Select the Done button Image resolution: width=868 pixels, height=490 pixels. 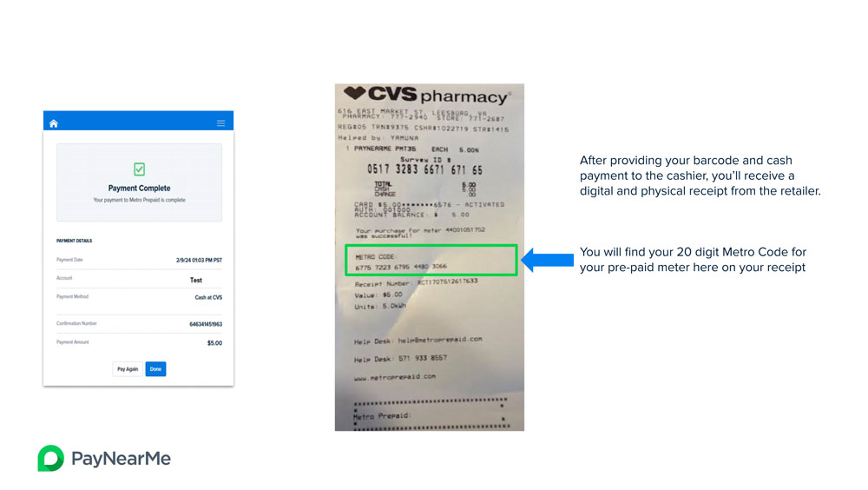pyautogui.click(x=155, y=369)
